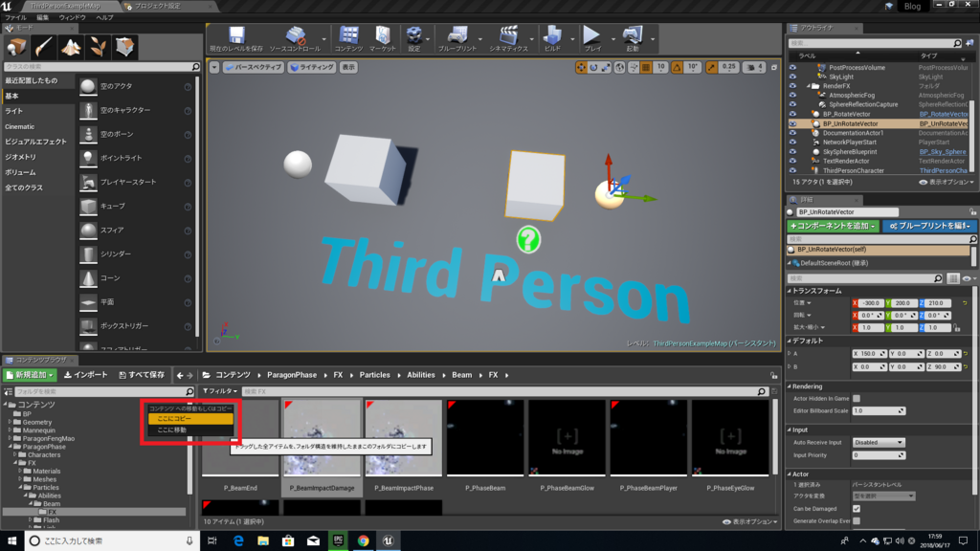Toggle rotation snapping icon in viewport
Viewport: 980px width, 551px height.
[677, 68]
